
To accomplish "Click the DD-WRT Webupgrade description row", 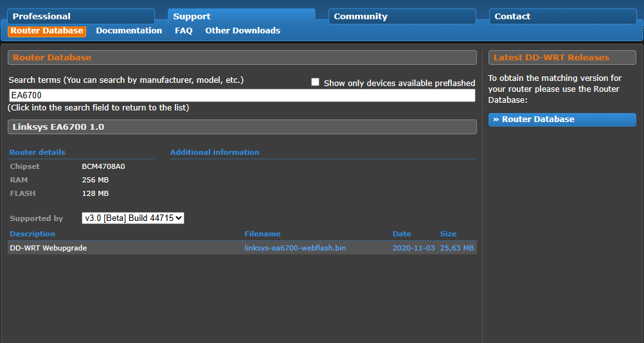I will click(x=48, y=248).
